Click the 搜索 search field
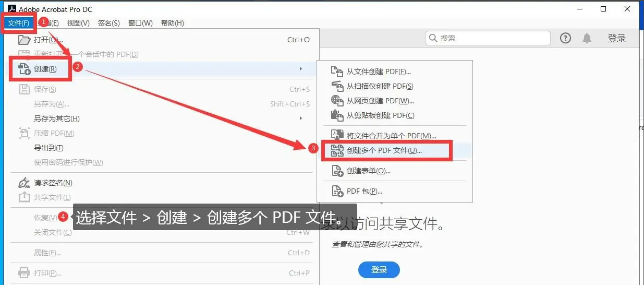This screenshot has height=285, width=644. (488, 38)
